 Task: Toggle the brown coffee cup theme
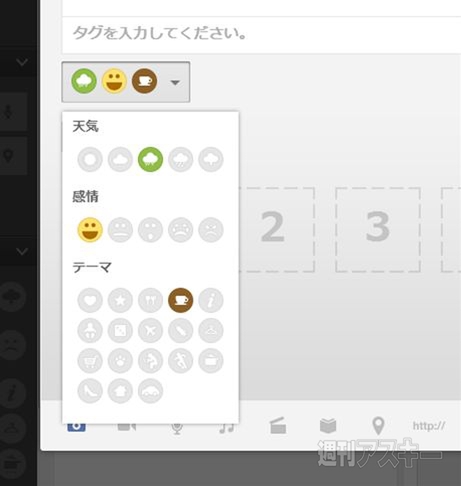coord(180,300)
